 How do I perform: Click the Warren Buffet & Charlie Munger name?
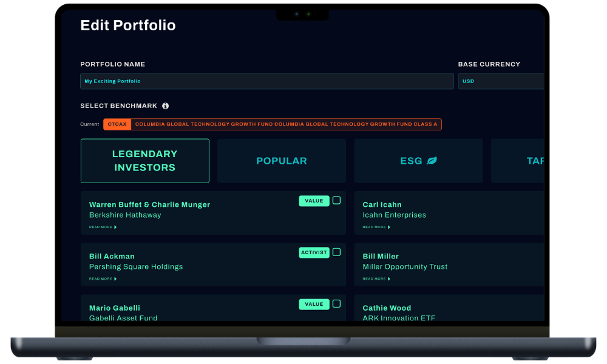pos(149,204)
